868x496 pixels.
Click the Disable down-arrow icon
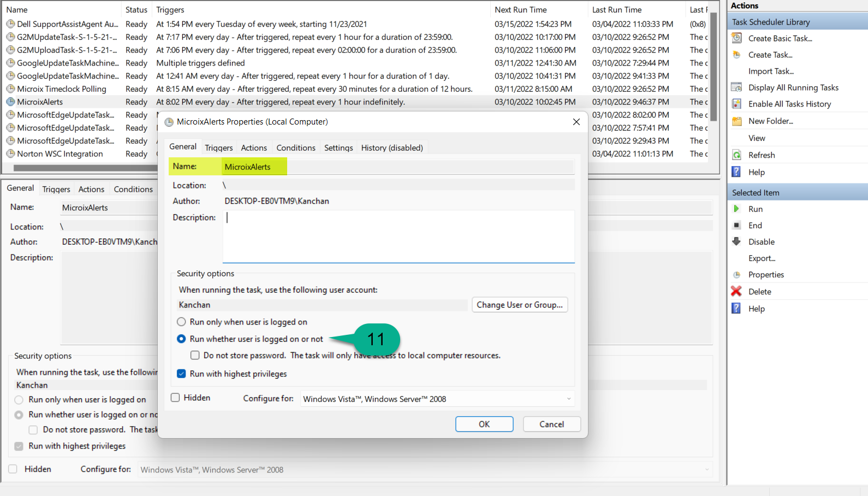tap(736, 241)
